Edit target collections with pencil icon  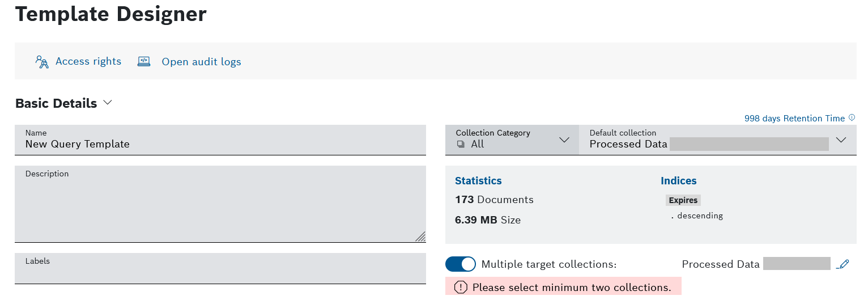tap(843, 264)
